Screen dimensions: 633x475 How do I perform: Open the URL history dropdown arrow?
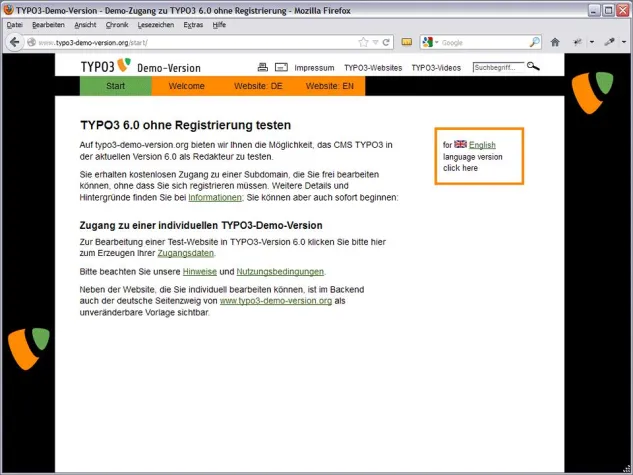pos(375,42)
